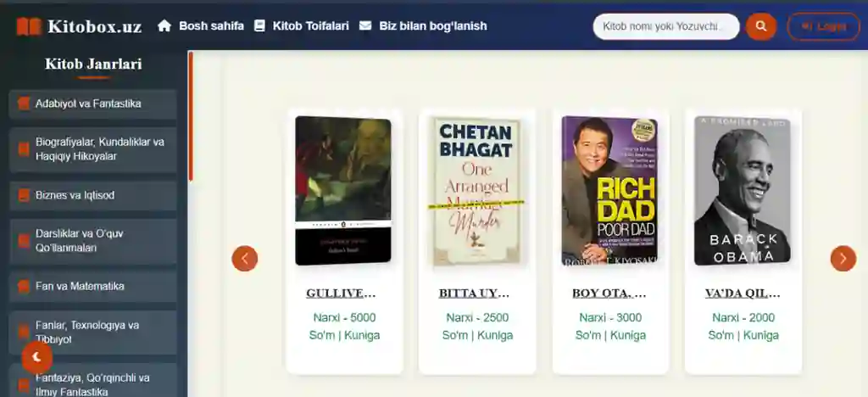The image size is (868, 397).
Task: Open the Barack Obama book cover
Action: (743, 191)
